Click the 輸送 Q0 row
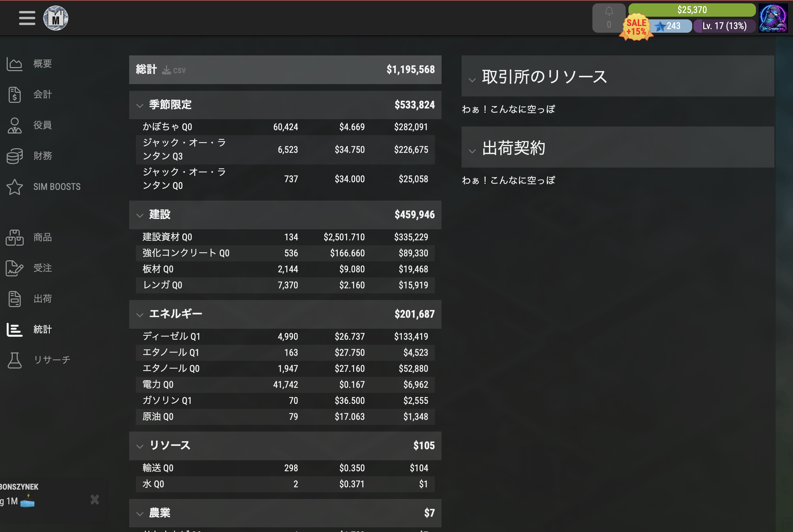 pyautogui.click(x=285, y=468)
